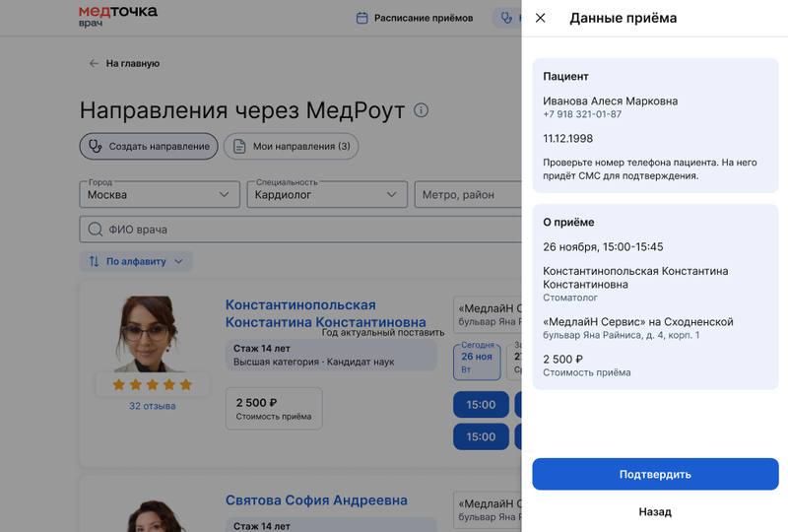Click the 2 500 ₽ Стоимость приёма card
788x532 pixels.
(274, 408)
